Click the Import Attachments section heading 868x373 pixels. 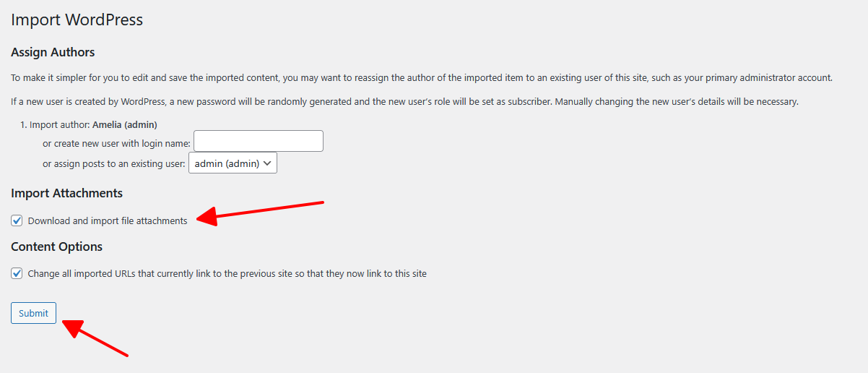(x=66, y=193)
